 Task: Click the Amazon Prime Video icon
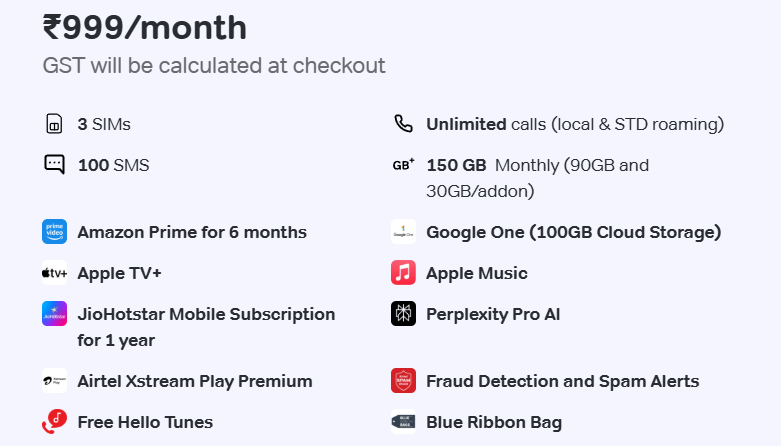(54, 232)
